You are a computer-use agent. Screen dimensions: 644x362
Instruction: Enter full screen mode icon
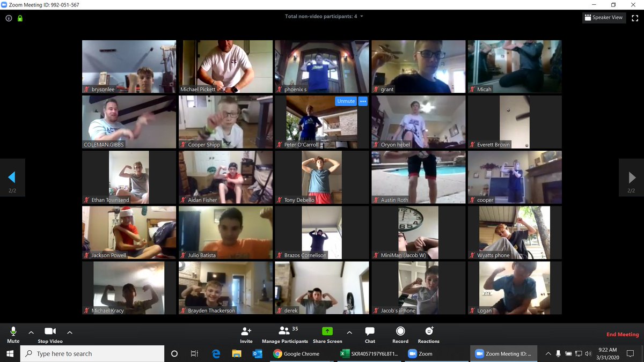[635, 18]
